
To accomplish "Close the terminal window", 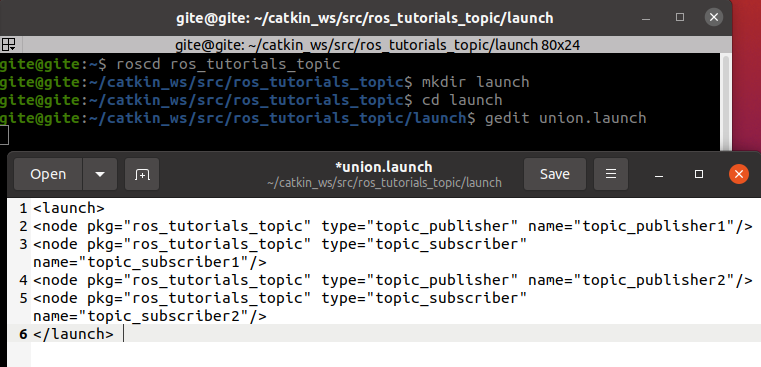I will tap(713, 17).
